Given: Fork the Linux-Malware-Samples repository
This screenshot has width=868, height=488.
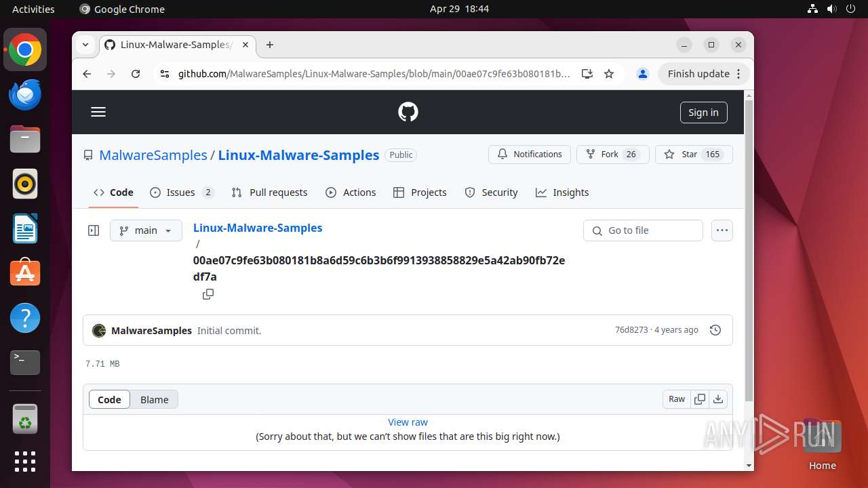Looking at the screenshot, I should click(x=613, y=155).
